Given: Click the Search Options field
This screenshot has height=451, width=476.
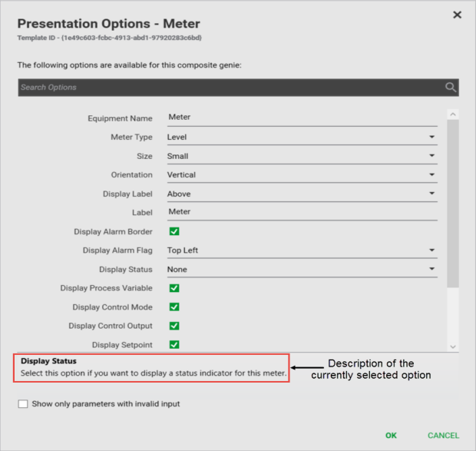Looking at the screenshot, I should 230,87.
